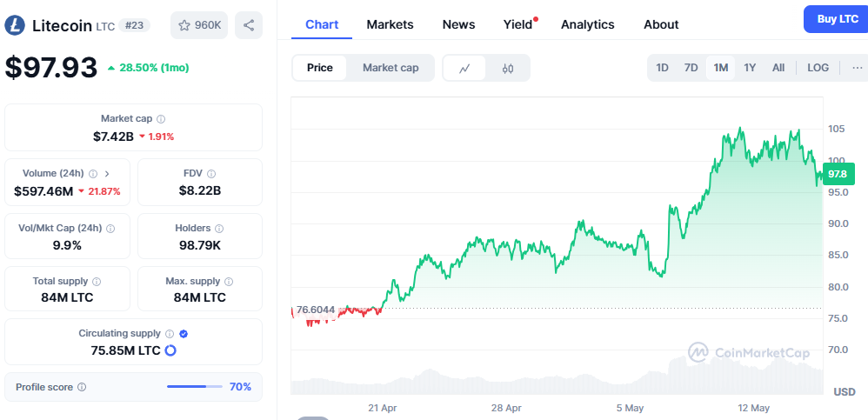Switch to line chart icon
Screen dimensions: 868x420
click(465, 68)
